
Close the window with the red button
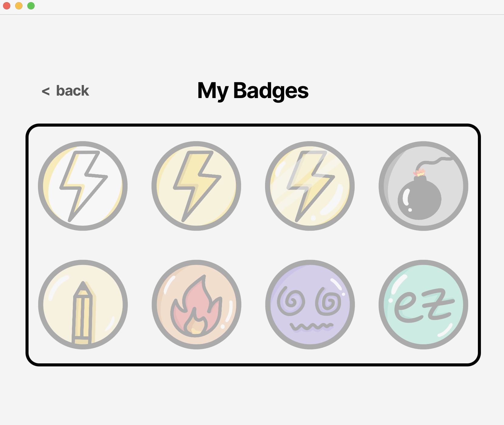[x=6, y=5]
